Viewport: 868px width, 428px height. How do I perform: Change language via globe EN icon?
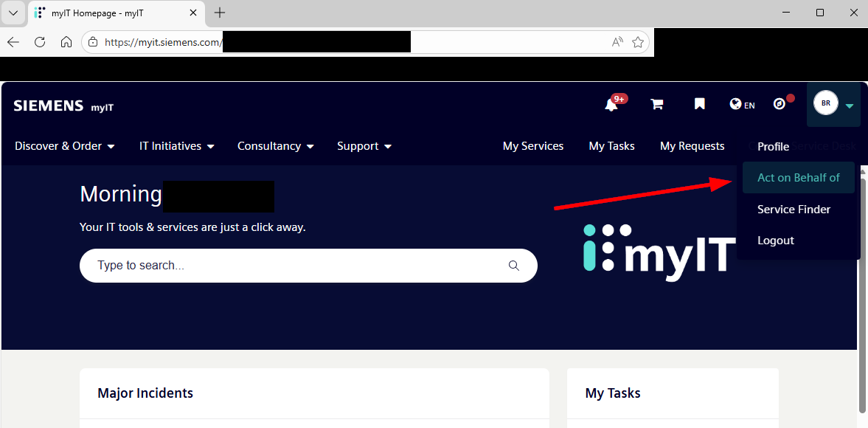click(742, 105)
